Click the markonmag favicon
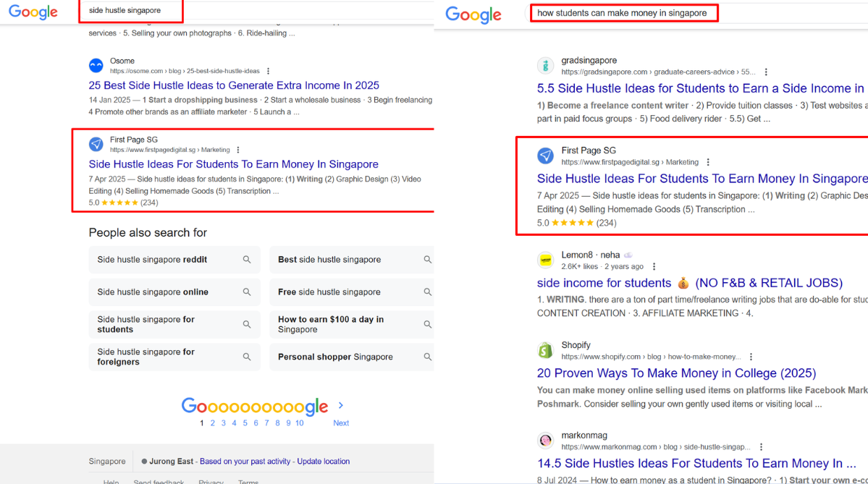The width and height of the screenshot is (868, 484). [x=545, y=441]
